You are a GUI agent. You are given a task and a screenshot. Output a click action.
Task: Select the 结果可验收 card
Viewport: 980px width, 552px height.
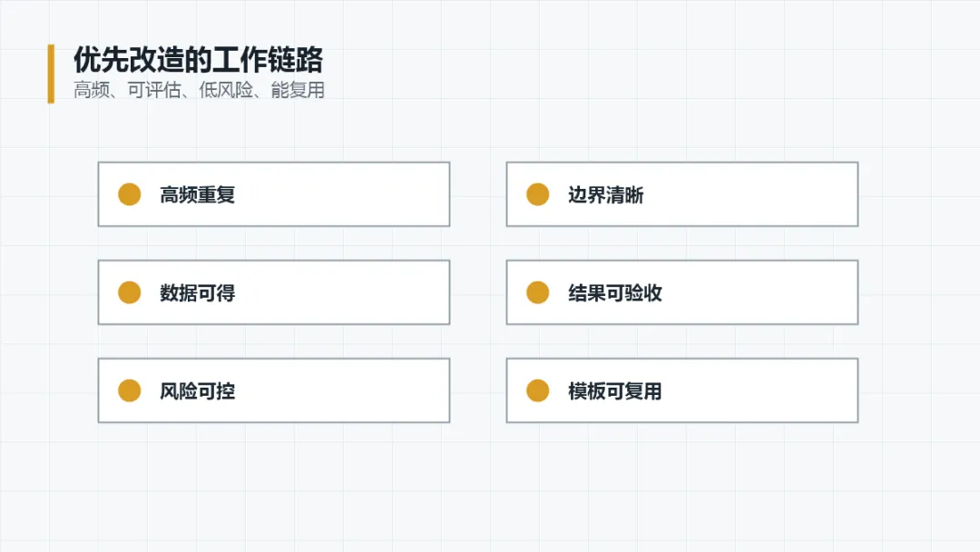click(x=681, y=292)
